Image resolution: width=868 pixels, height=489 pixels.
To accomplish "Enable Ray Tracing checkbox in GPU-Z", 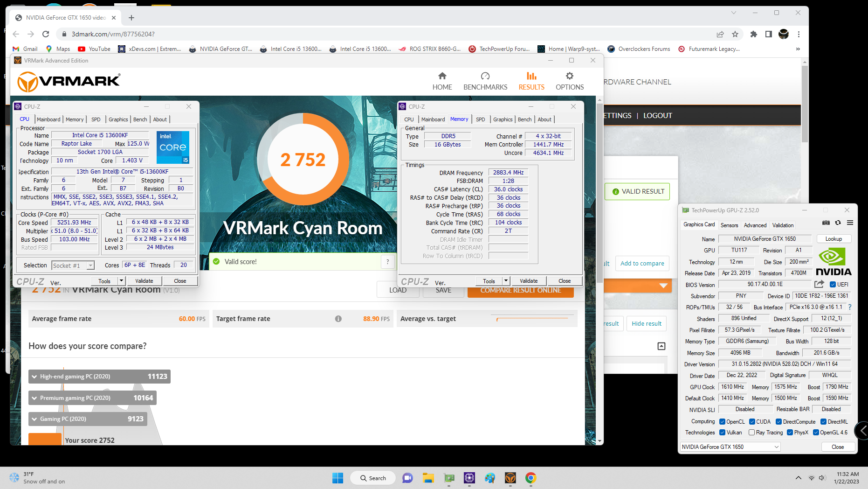I will [x=751, y=433].
